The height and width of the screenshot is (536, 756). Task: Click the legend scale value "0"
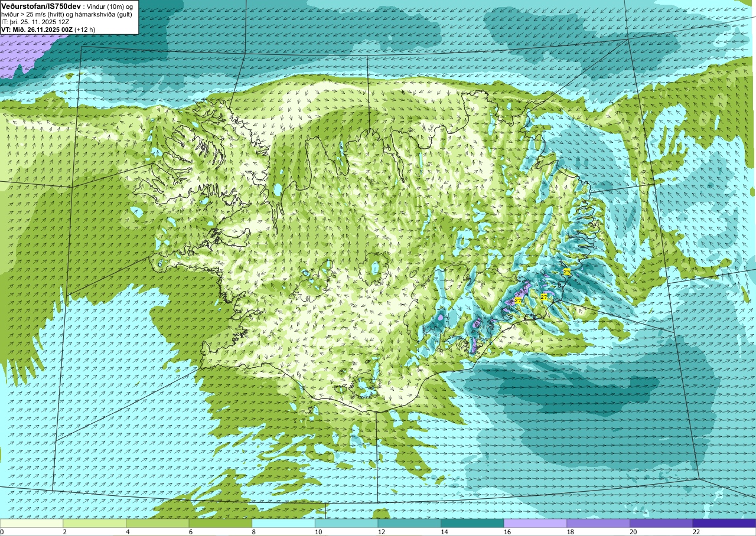click(2, 532)
